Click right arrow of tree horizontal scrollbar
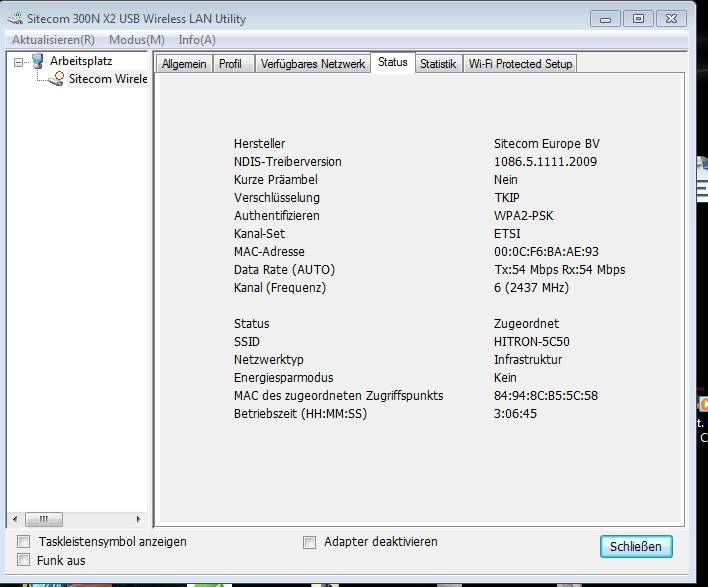The height and width of the screenshot is (587, 708). pyautogui.click(x=139, y=519)
